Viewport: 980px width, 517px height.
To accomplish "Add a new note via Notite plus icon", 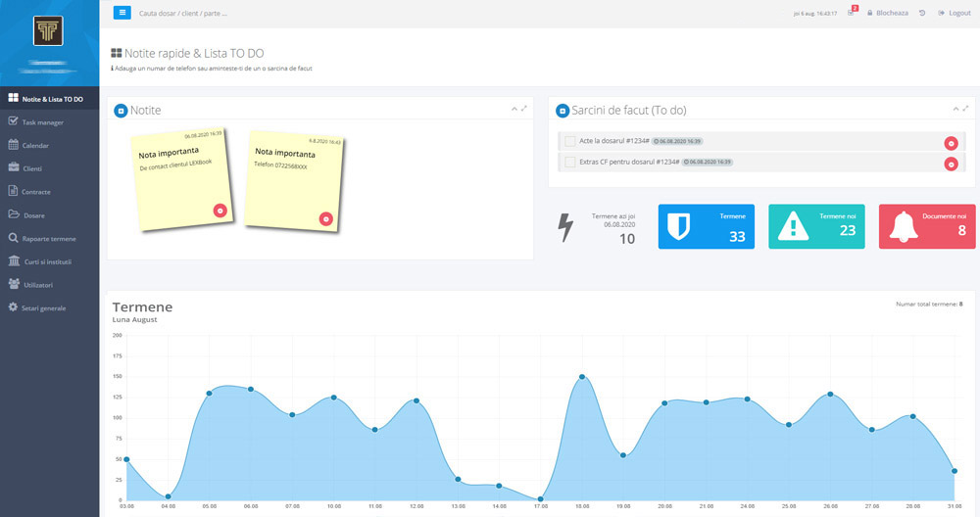I will click(x=121, y=111).
